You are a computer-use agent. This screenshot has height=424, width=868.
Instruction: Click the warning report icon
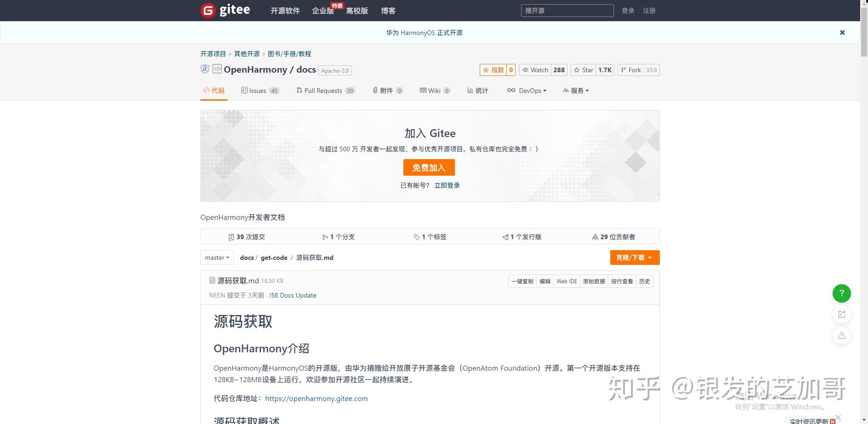tap(841, 336)
